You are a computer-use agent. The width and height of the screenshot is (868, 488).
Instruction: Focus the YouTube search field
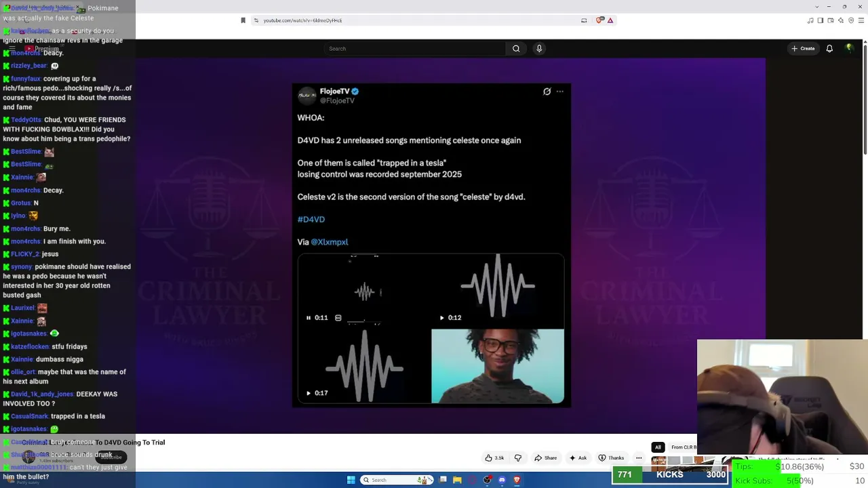click(414, 49)
